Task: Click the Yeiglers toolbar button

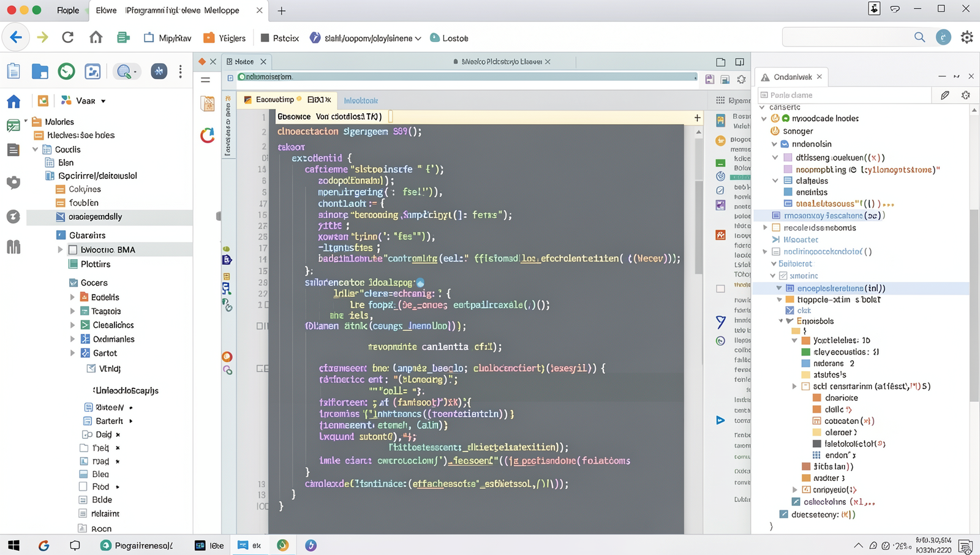Action: pyautogui.click(x=224, y=38)
